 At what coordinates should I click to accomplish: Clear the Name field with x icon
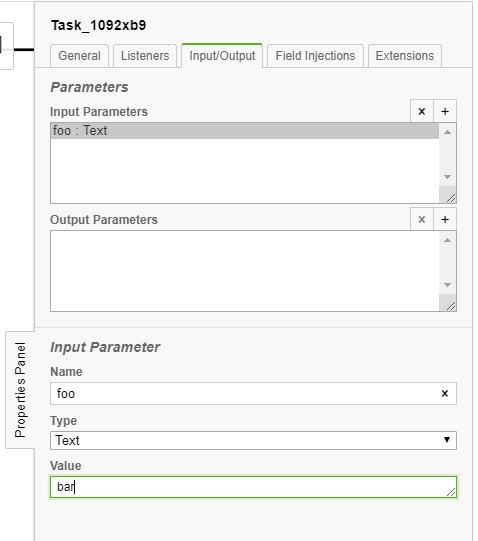click(x=445, y=393)
